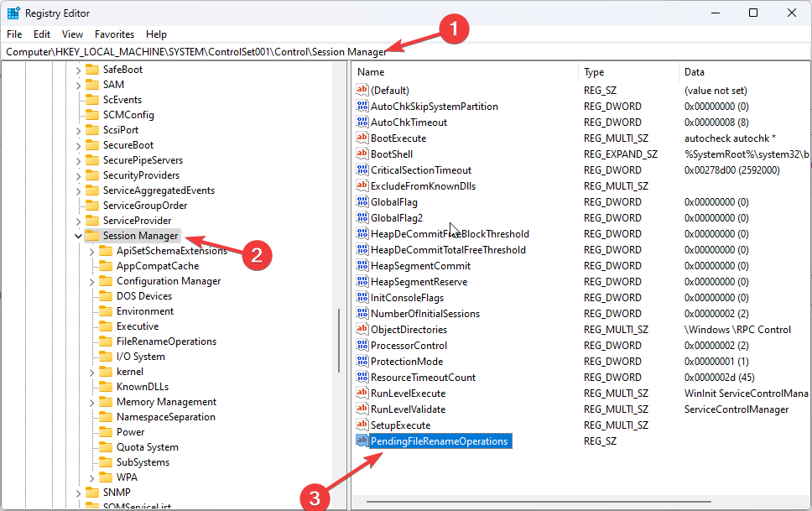This screenshot has height=511, width=812.
Task: Click the tree pane vertical scrollbar
Action: coord(339,341)
